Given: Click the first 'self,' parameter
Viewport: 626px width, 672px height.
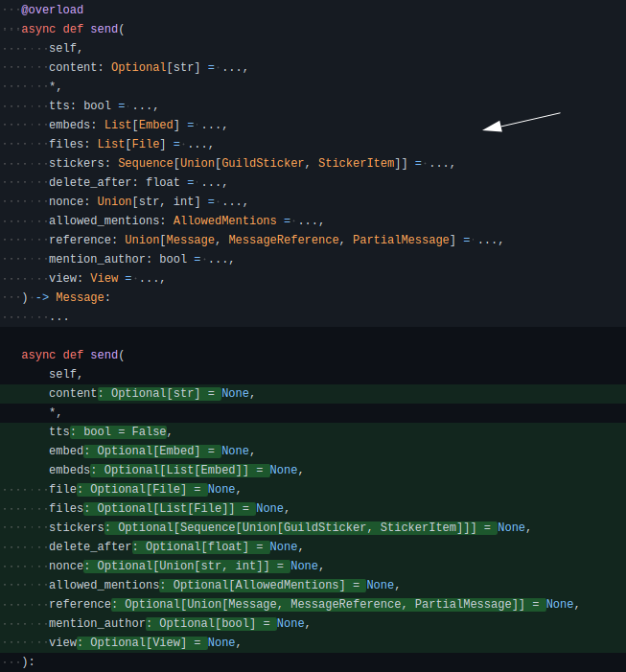Looking at the screenshot, I should tap(65, 48).
